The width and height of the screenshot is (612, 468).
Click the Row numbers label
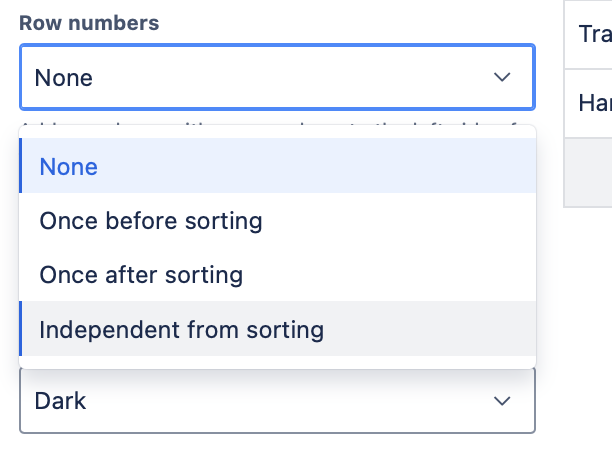point(89,23)
